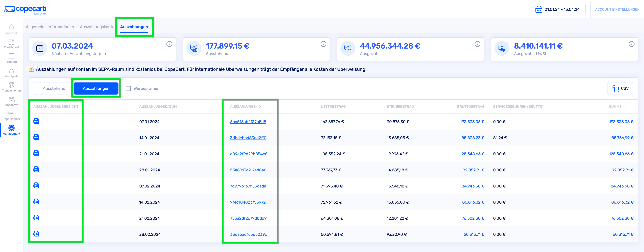Enable the Werbeprämie checkbox
The height and width of the screenshot is (252, 644).
click(128, 88)
